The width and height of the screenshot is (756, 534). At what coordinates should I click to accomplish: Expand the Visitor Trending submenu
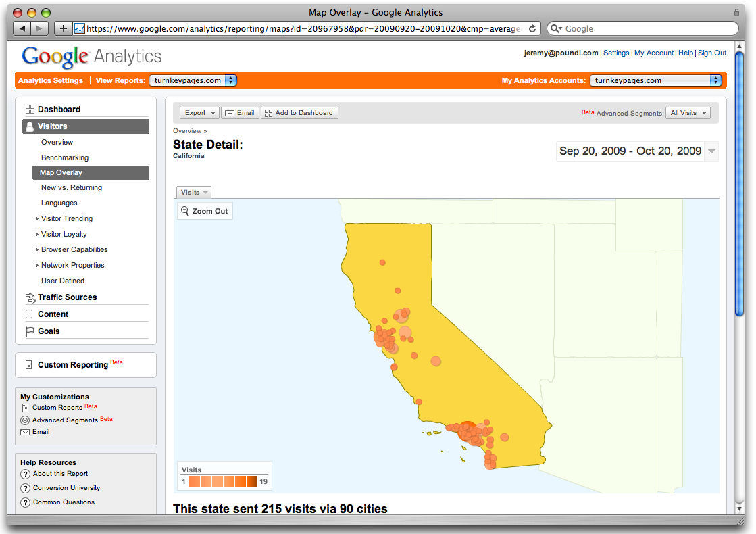click(37, 218)
